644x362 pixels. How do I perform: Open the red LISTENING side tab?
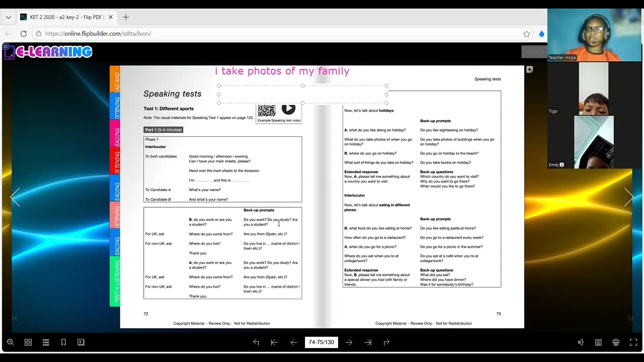pos(115,161)
